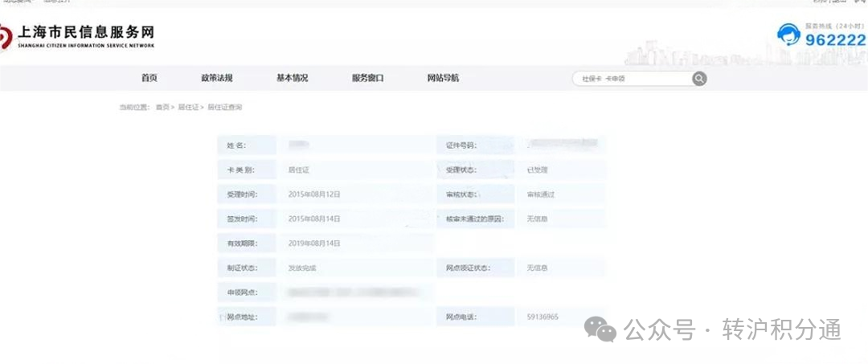Select the 受理时间 date 2015年08月12日
This screenshot has height=364, width=868.
(x=314, y=194)
